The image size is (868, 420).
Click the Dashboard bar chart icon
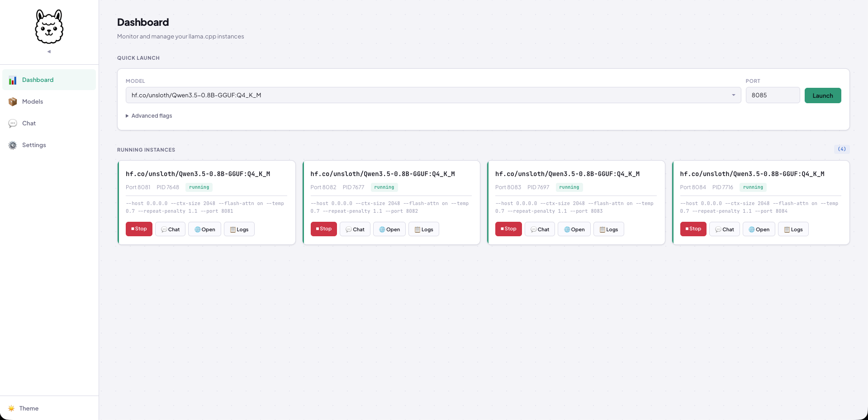[13, 80]
